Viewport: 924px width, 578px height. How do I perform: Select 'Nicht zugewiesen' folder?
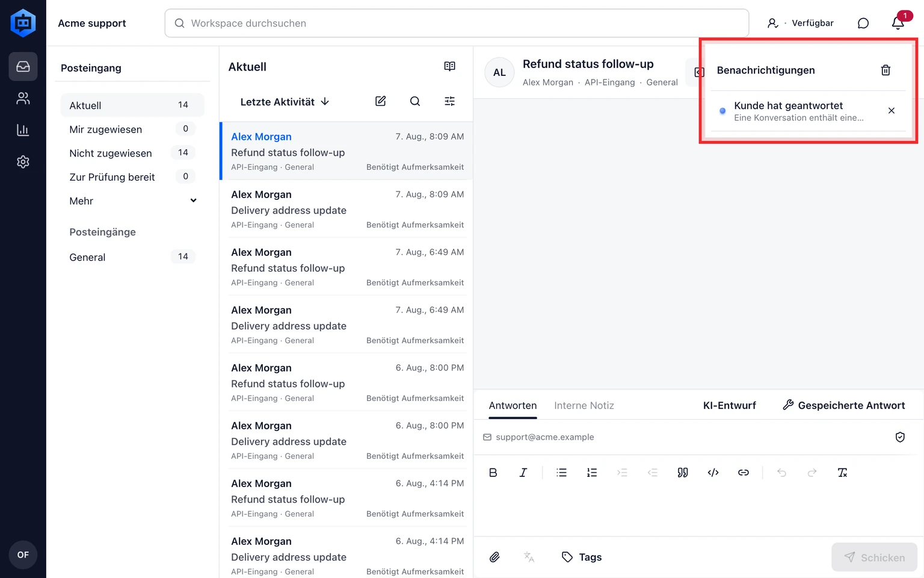(132, 153)
